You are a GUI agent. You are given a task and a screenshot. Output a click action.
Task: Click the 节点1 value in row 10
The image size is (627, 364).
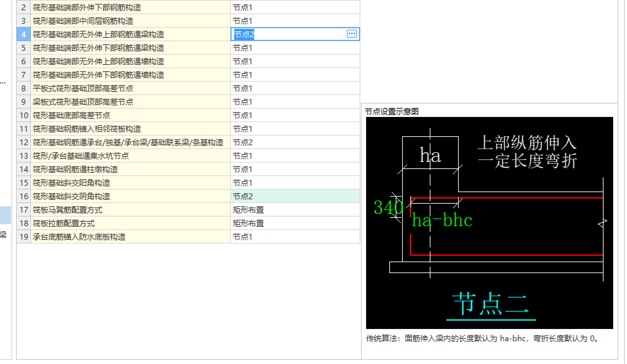click(295, 115)
